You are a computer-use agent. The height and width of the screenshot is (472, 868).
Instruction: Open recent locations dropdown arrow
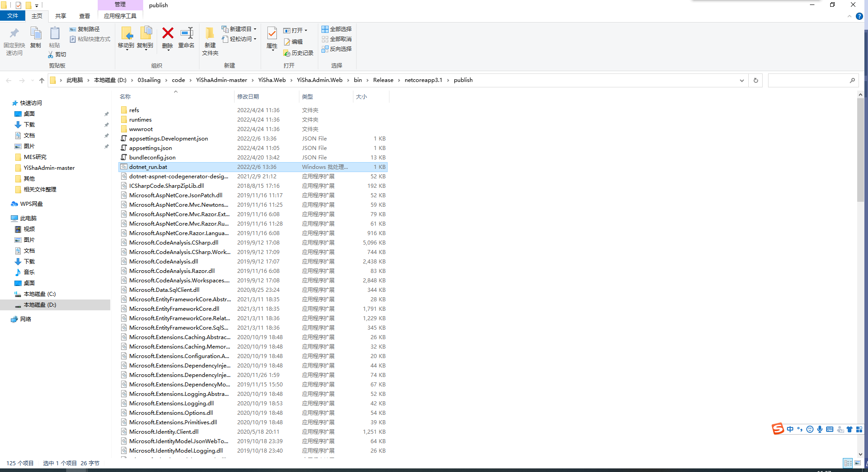click(32, 81)
